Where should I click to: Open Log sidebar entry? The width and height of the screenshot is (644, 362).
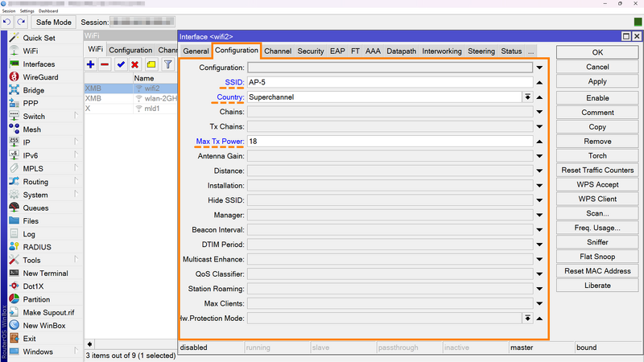(x=29, y=234)
